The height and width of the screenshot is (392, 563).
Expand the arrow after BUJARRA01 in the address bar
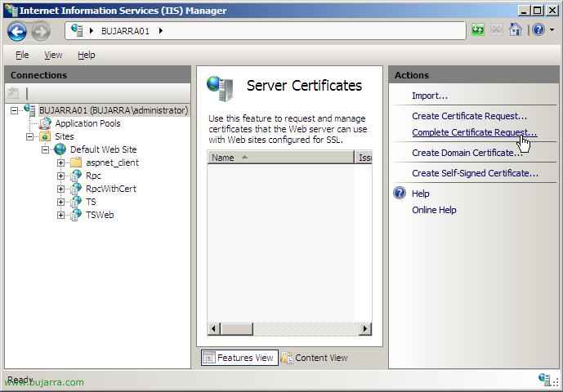160,31
